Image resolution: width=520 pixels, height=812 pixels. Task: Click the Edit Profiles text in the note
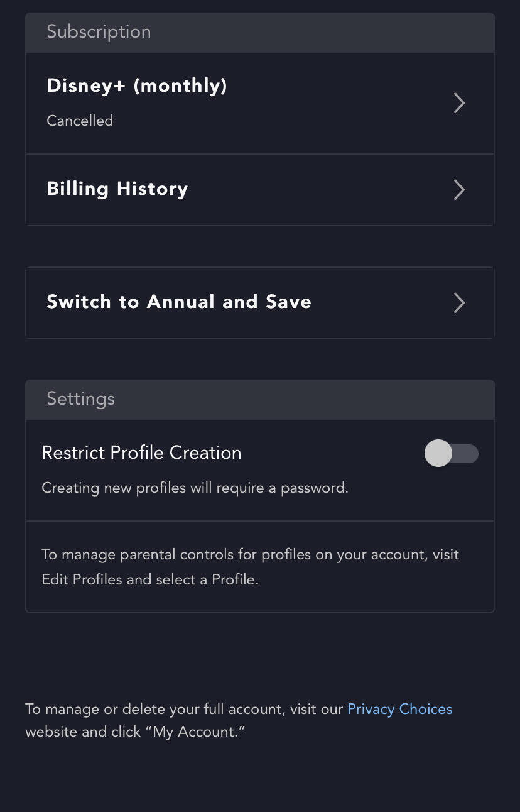pos(82,579)
